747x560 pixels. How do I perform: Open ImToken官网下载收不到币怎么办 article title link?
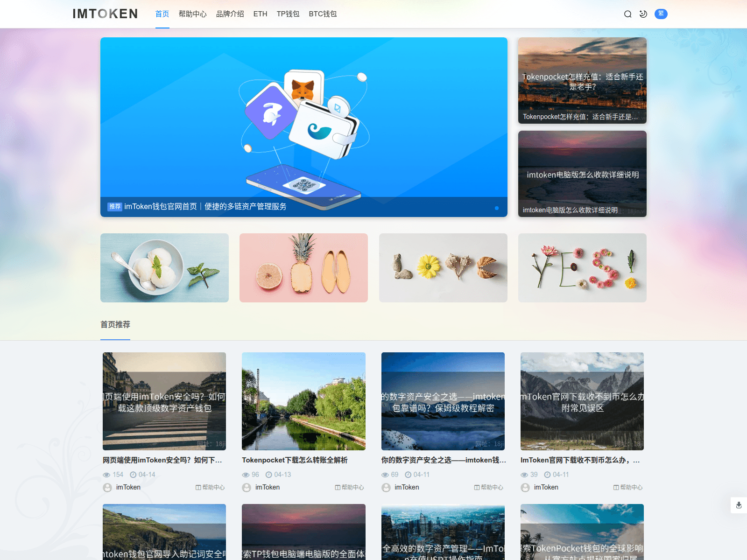[580, 460]
